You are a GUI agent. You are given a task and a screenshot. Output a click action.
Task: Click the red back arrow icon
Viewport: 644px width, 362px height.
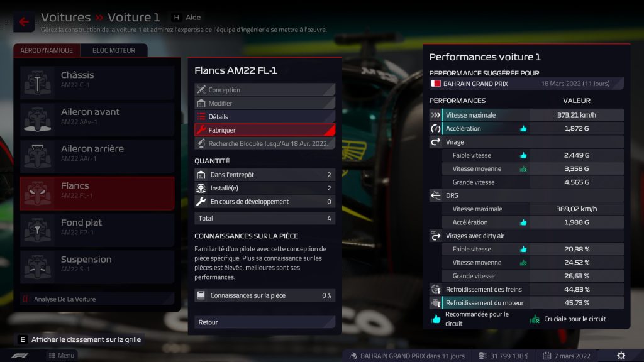pyautogui.click(x=24, y=21)
